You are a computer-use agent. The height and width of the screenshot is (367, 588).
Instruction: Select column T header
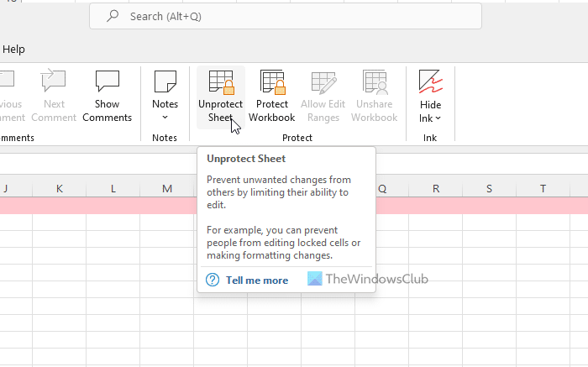point(543,188)
